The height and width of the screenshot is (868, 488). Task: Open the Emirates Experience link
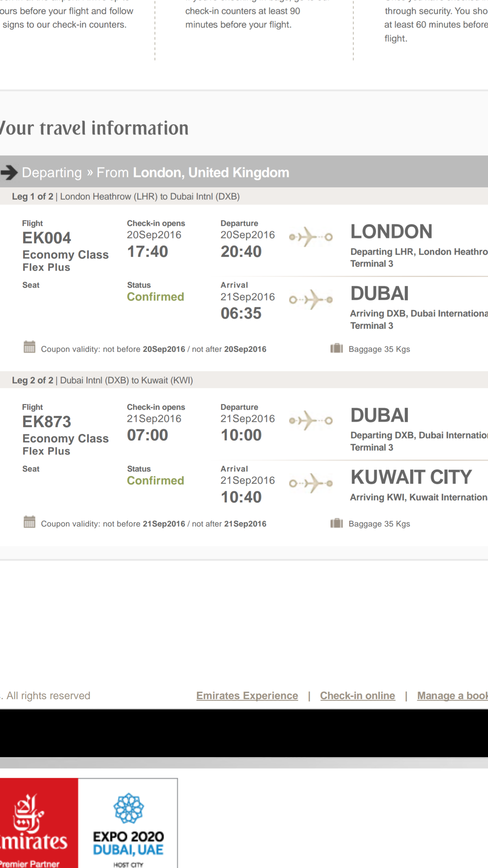coord(247,696)
